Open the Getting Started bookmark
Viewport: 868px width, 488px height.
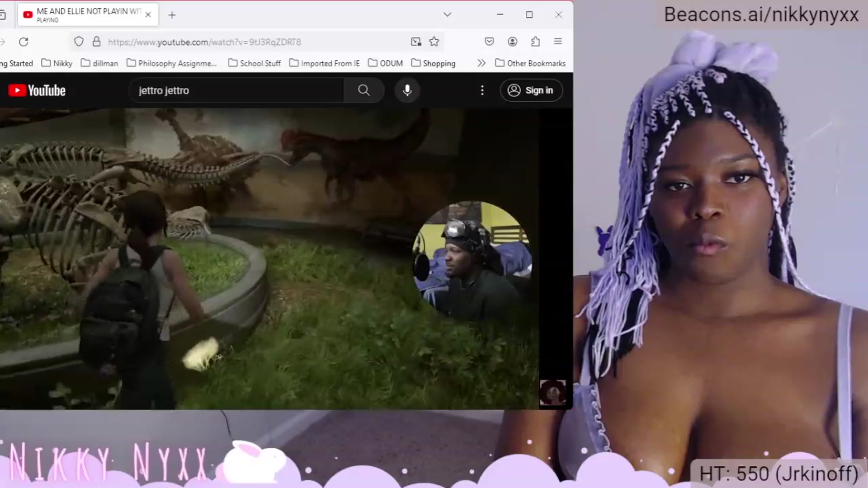pyautogui.click(x=16, y=63)
